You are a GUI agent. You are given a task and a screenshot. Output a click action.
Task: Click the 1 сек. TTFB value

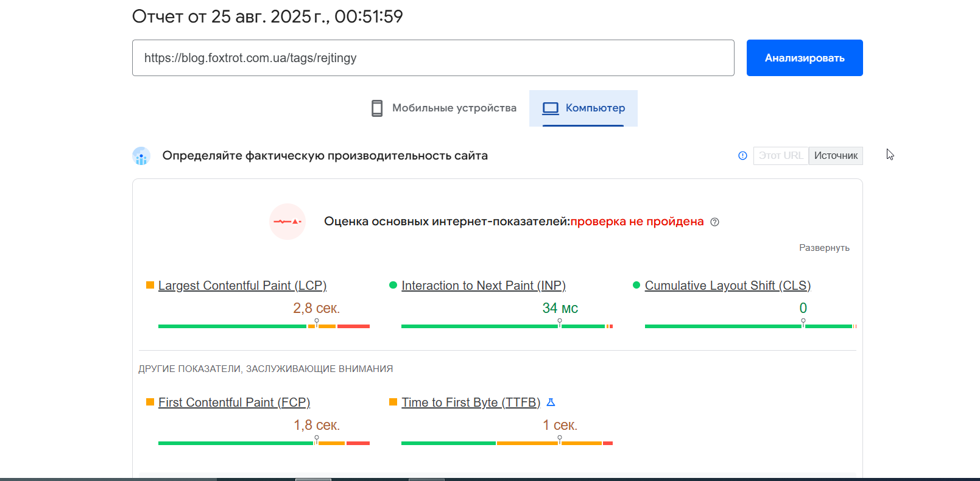(x=560, y=425)
